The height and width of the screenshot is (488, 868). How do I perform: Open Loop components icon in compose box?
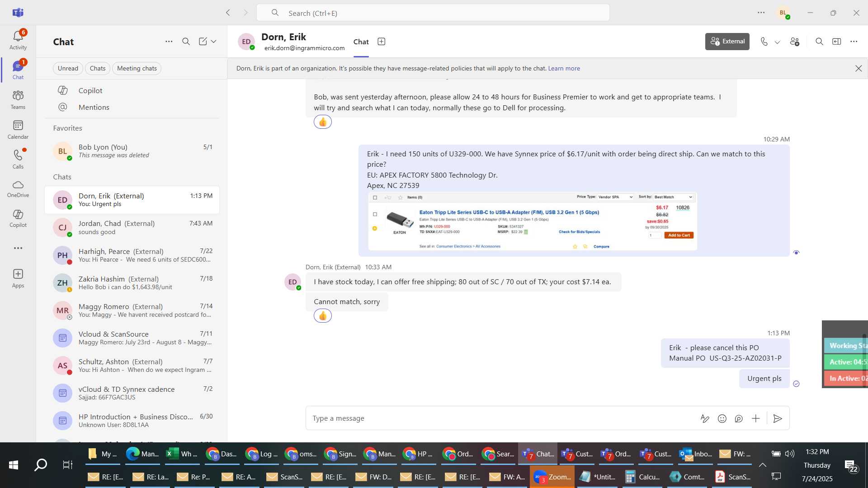pos(739,418)
